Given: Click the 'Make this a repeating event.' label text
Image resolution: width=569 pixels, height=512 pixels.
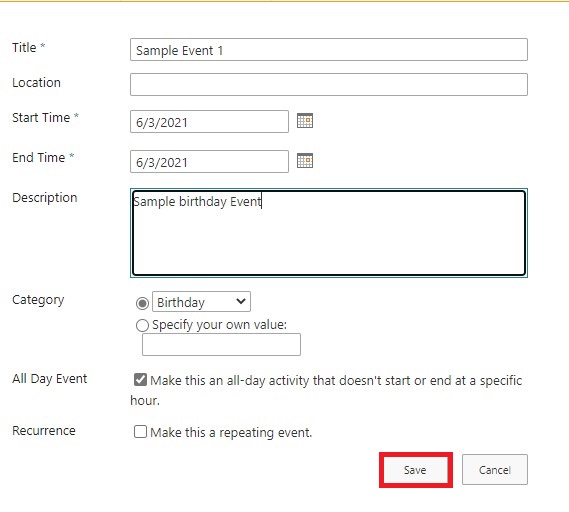Looking at the screenshot, I should click(x=231, y=433).
